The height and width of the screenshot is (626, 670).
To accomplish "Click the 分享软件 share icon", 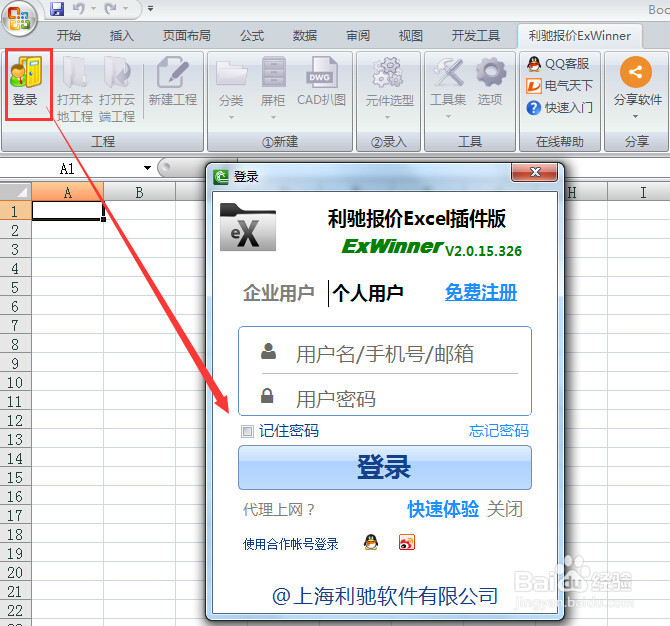I will pyautogui.click(x=636, y=72).
